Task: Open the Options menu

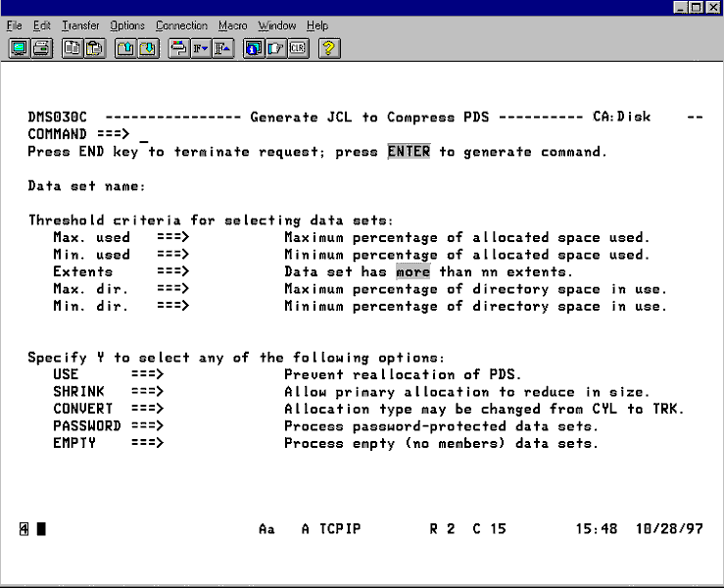Action: pos(127,25)
